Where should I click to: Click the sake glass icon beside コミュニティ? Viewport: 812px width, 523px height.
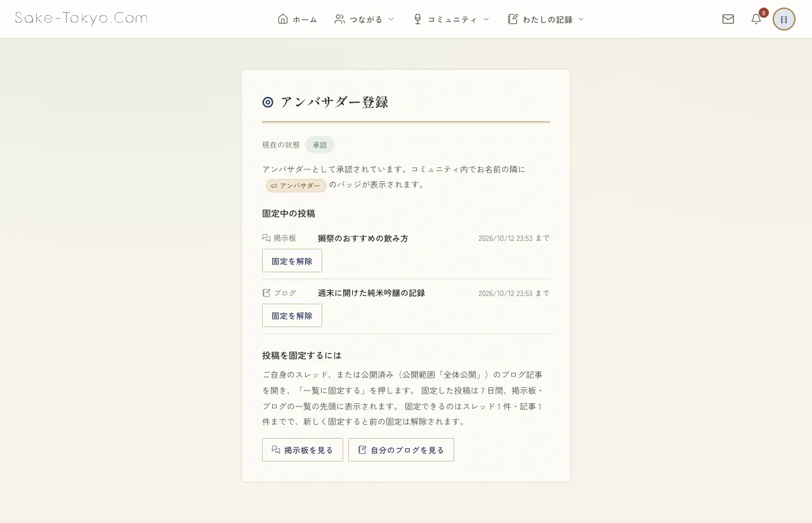(417, 19)
